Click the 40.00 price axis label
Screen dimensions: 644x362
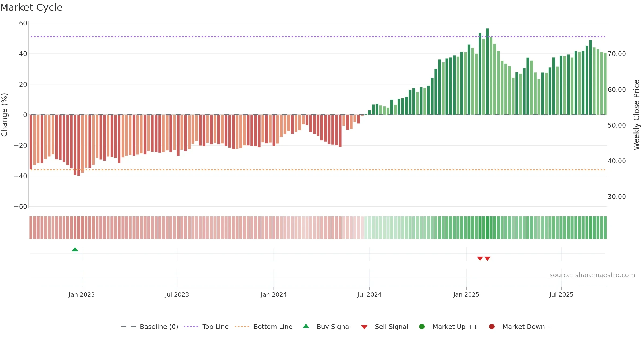click(617, 161)
